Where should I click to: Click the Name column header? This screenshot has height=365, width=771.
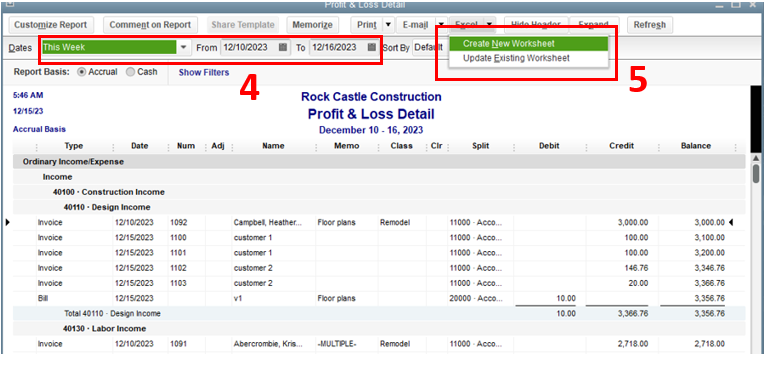273,146
